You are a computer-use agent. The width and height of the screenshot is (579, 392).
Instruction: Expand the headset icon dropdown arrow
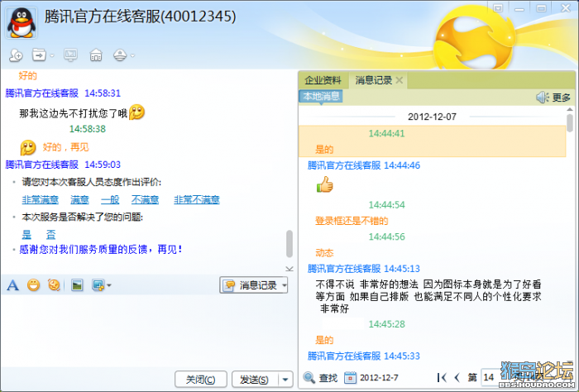coord(132,55)
